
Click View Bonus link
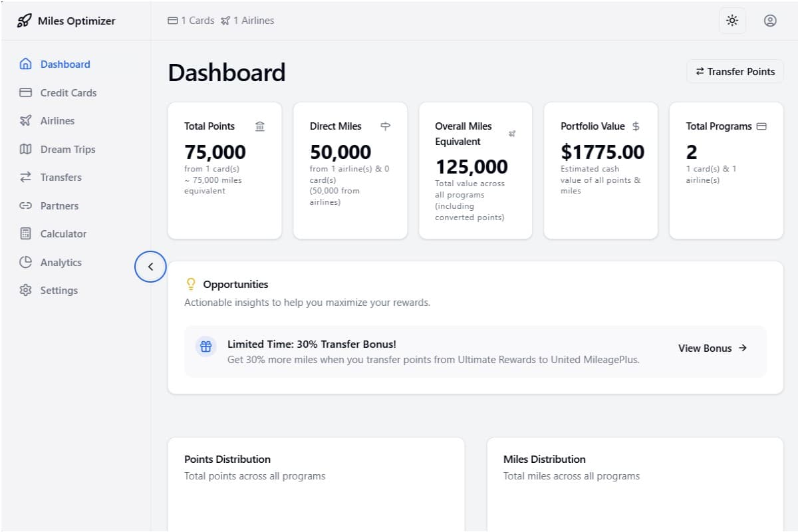(712, 348)
